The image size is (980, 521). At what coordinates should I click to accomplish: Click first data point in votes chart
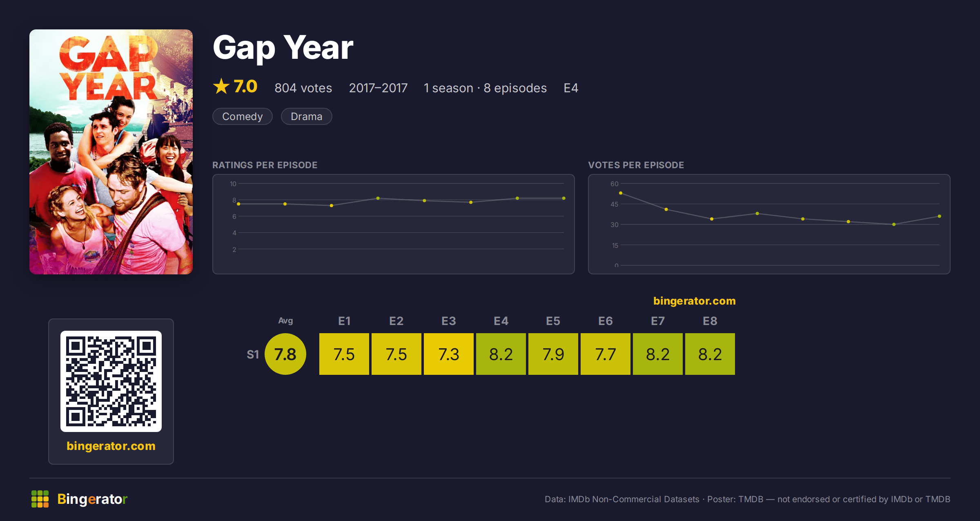click(x=621, y=193)
